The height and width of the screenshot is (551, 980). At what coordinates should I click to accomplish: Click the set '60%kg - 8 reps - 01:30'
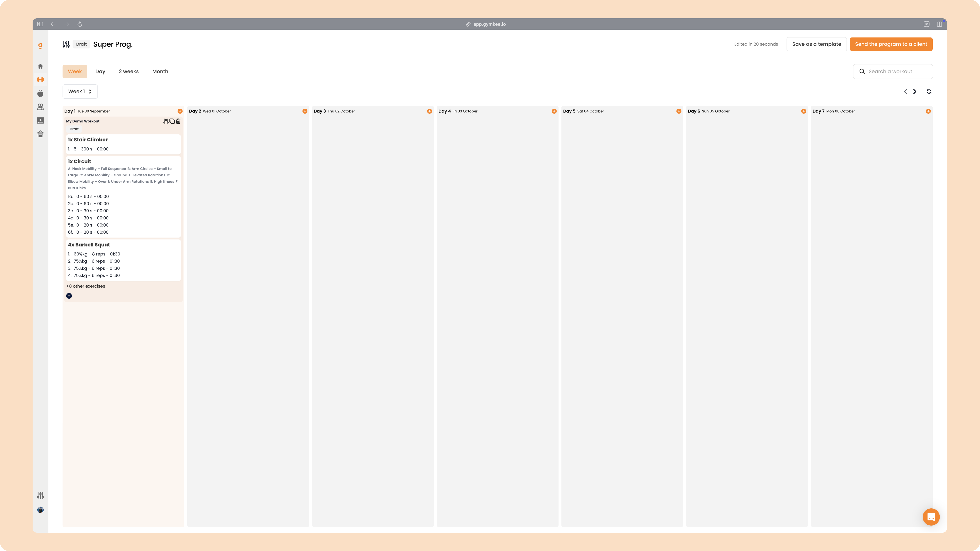(x=97, y=254)
